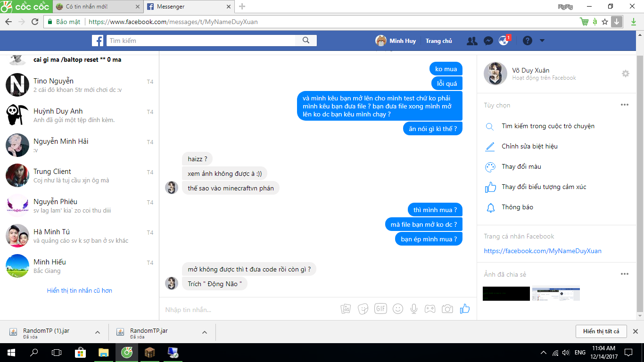
Task: Open the Minecraft taskbar icon
Action: tap(149, 352)
